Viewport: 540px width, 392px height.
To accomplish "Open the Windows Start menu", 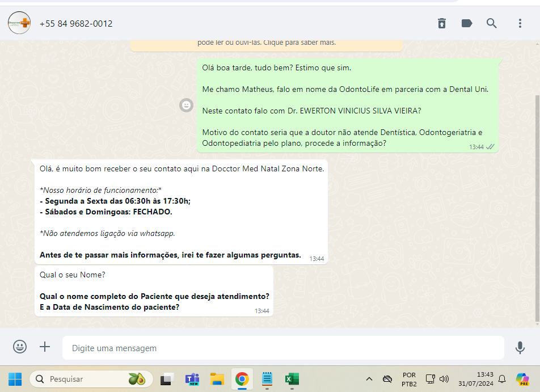I will click(15, 379).
